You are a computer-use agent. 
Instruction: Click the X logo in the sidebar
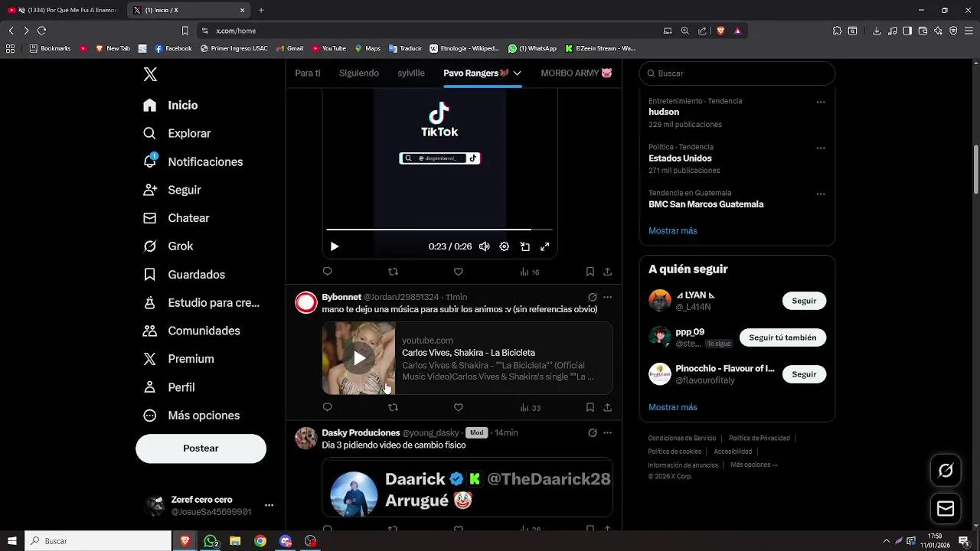click(150, 74)
